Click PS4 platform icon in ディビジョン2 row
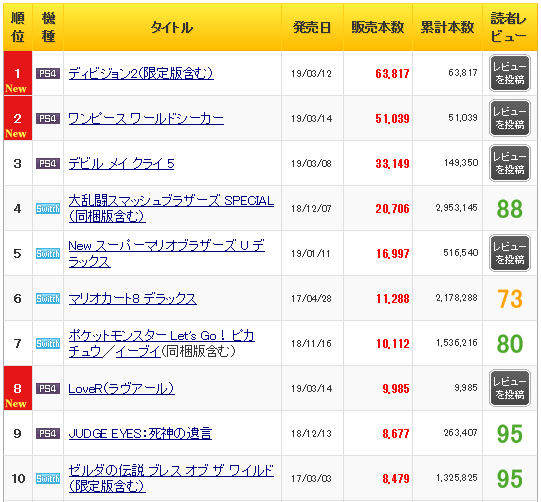Viewport: 541px width, 502px height. pyautogui.click(x=48, y=73)
